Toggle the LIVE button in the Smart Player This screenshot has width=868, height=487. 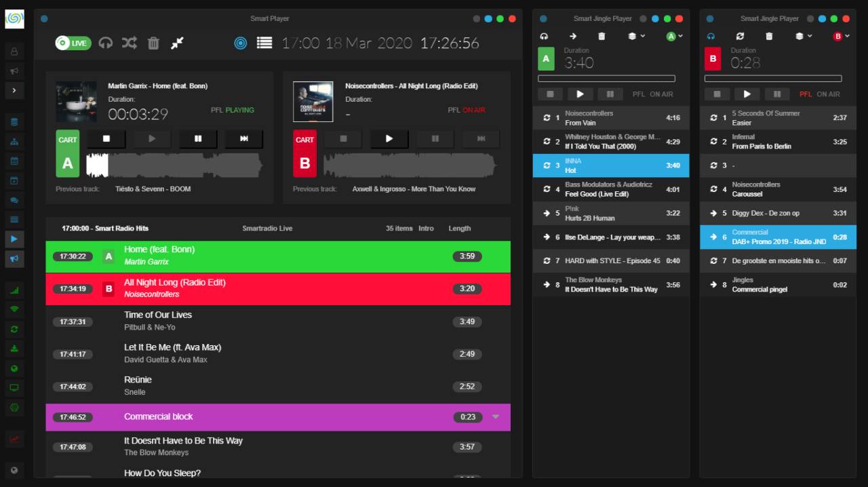[73, 42]
